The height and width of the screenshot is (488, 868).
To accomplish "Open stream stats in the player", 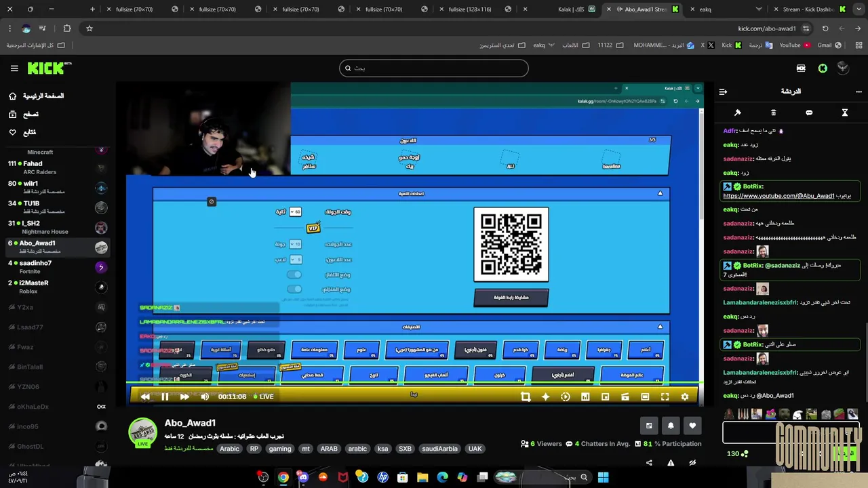I will (585, 396).
